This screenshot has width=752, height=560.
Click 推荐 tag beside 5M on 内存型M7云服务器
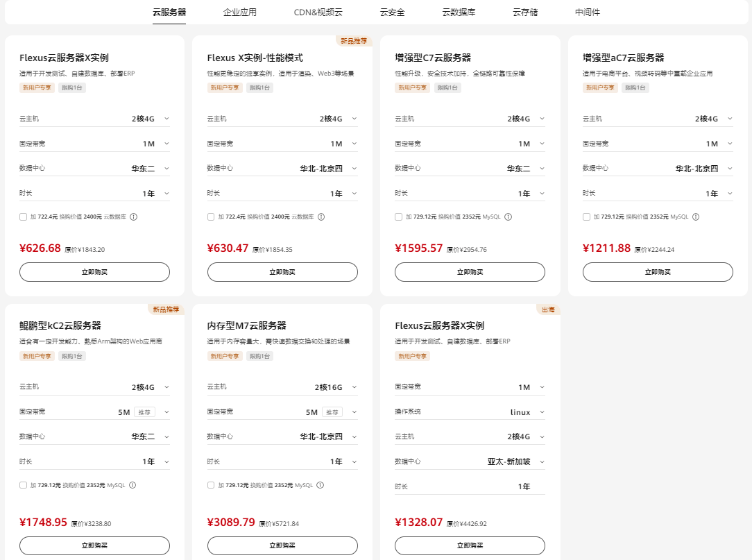pyautogui.click(x=332, y=412)
